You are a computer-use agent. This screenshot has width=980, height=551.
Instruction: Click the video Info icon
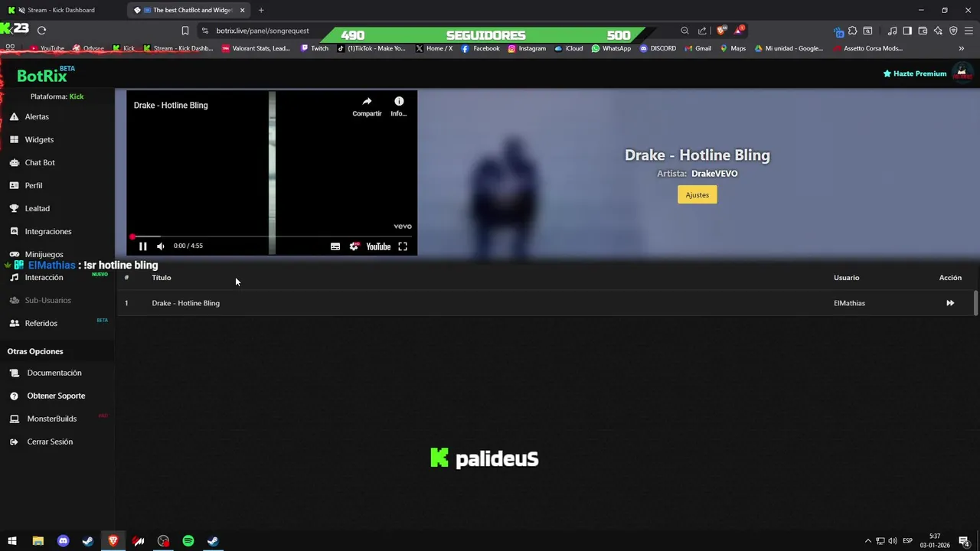click(x=399, y=106)
